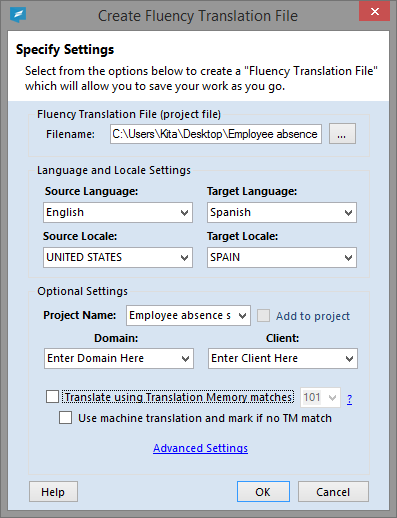Confirm with the OK button
This screenshot has height=518, width=397.
tap(263, 492)
